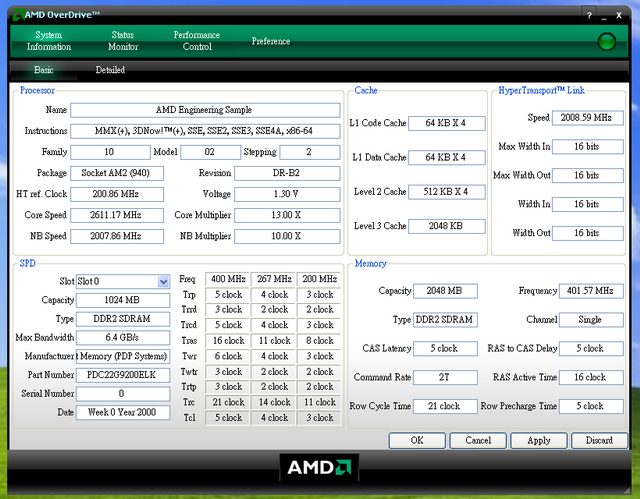640x499 pixels.
Task: Click the Revision DR-B2 field
Action: (287, 173)
